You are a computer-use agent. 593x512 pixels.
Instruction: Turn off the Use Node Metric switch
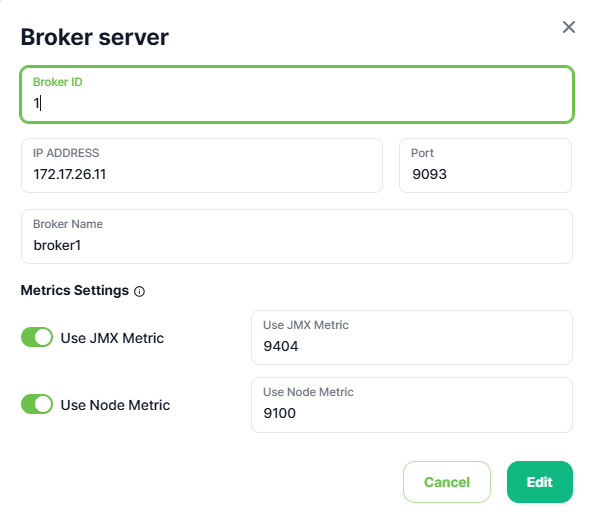point(37,404)
